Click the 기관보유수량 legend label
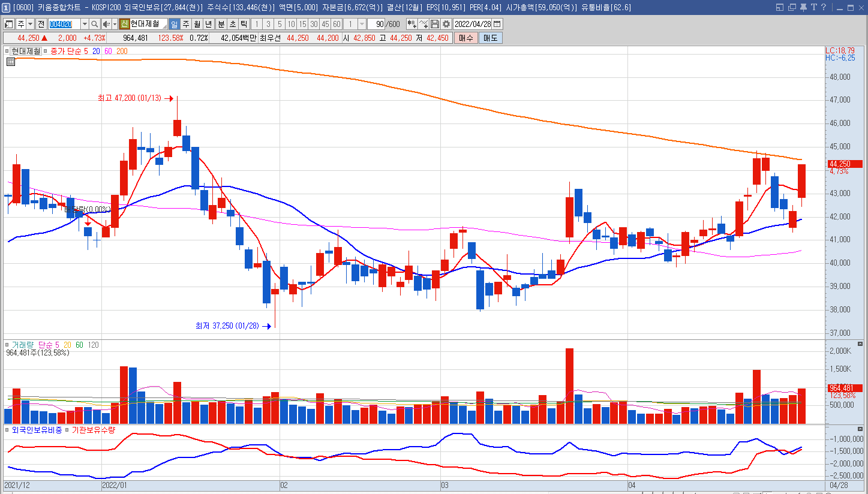The height and width of the screenshot is (494, 868). pyautogui.click(x=94, y=429)
